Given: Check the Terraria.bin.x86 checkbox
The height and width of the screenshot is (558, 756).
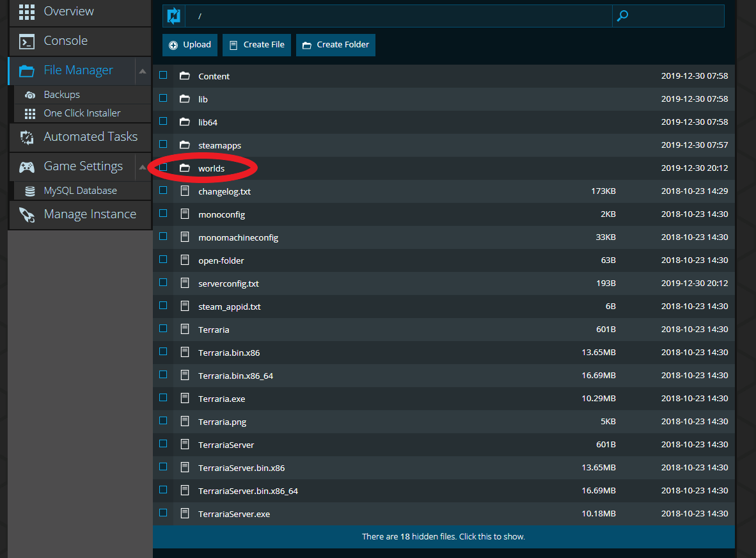Looking at the screenshot, I should [x=164, y=351].
